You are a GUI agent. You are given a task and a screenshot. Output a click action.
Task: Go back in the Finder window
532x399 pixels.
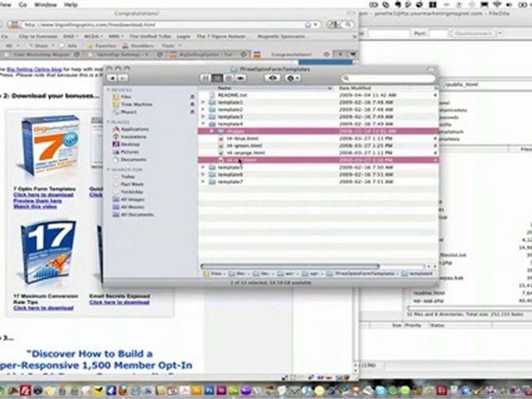tap(111, 78)
